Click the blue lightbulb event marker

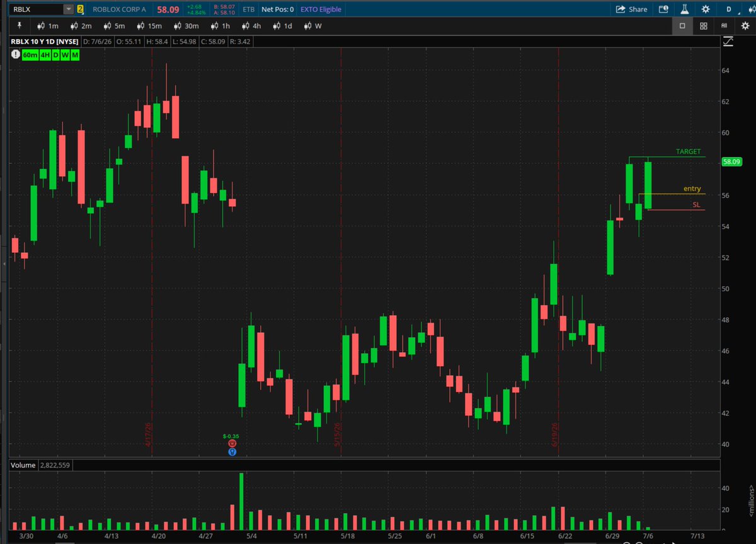coord(232,451)
